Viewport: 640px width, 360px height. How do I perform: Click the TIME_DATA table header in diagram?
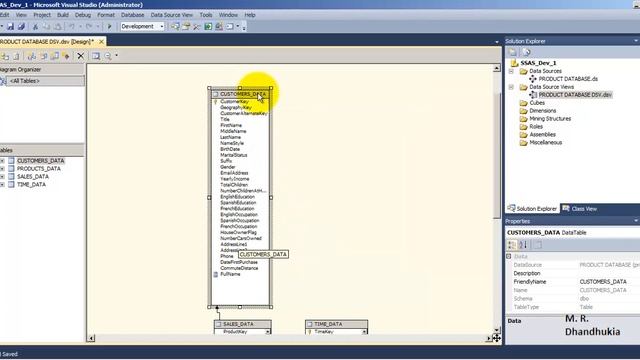(x=336, y=324)
